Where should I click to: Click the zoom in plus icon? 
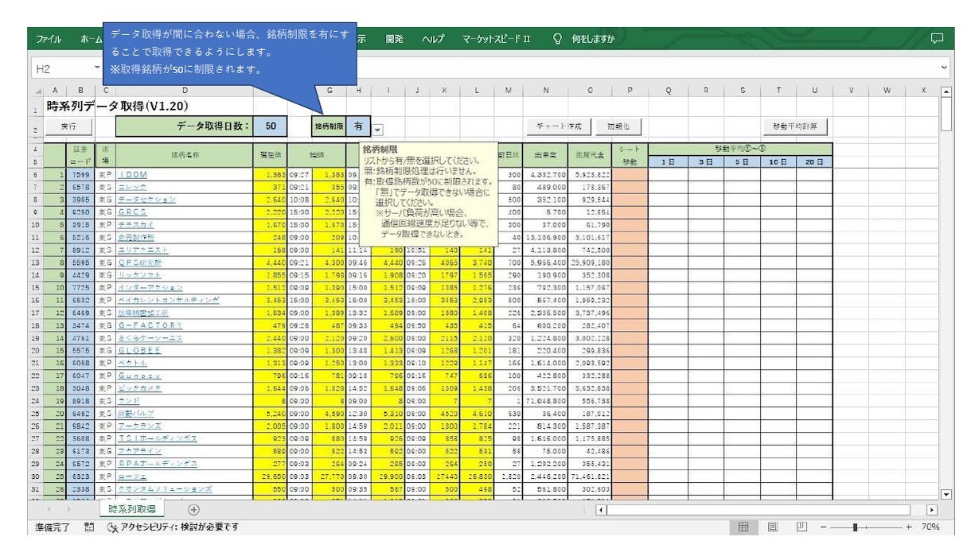pyautogui.click(x=909, y=527)
